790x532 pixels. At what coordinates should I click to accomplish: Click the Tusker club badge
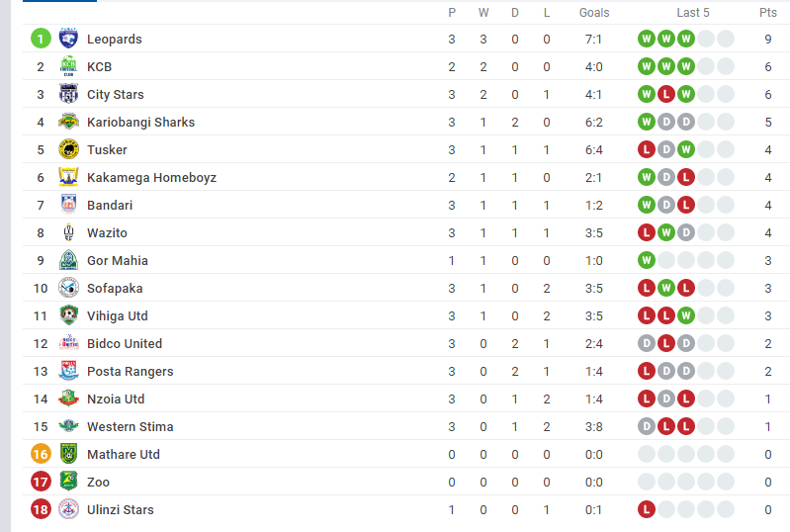tap(68, 150)
